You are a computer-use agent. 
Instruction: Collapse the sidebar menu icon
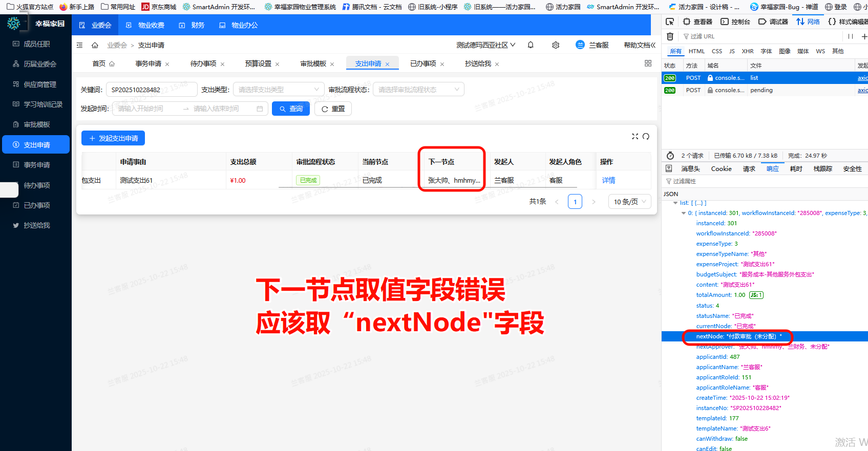coord(79,45)
